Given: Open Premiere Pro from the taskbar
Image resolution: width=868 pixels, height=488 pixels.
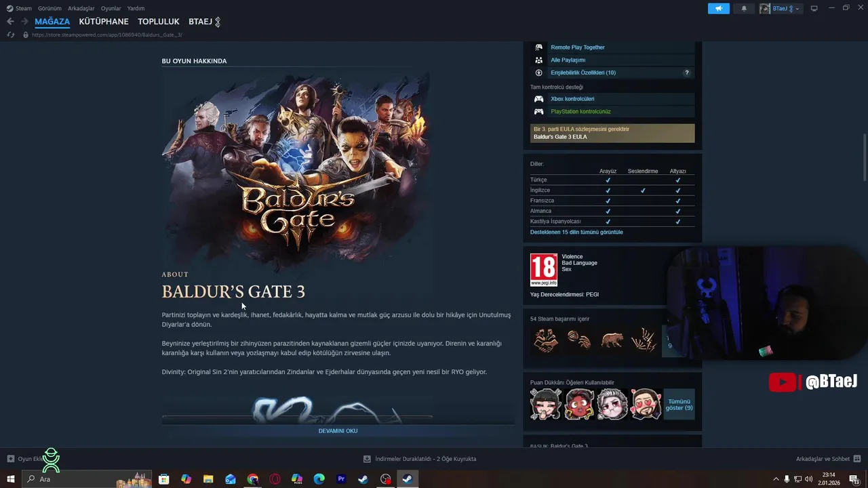Looking at the screenshot, I should tap(341, 479).
